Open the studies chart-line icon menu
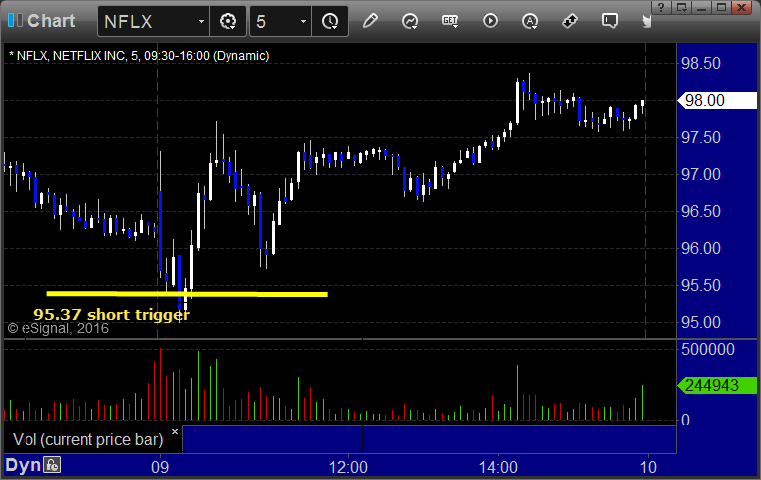Screen dimensions: 761x480 pyautogui.click(x=410, y=21)
